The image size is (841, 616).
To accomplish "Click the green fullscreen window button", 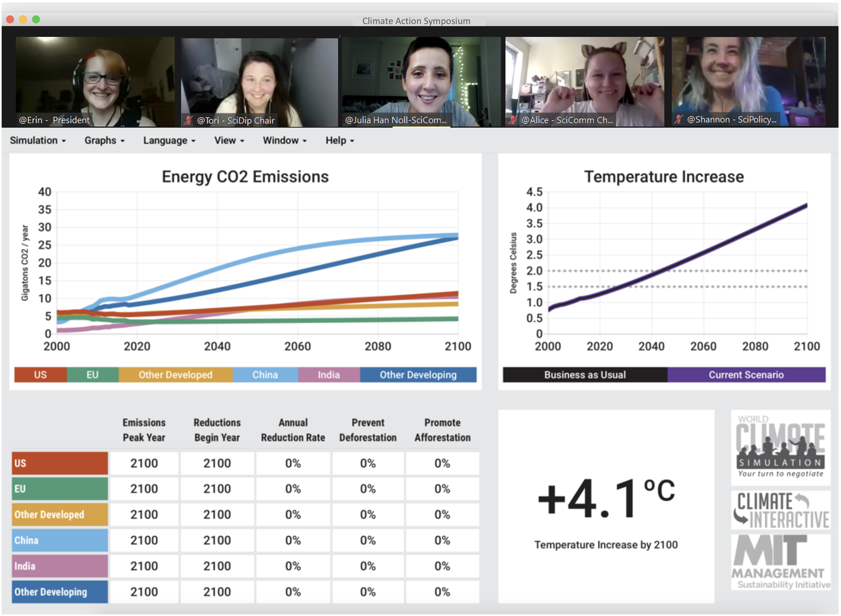I will (x=36, y=19).
